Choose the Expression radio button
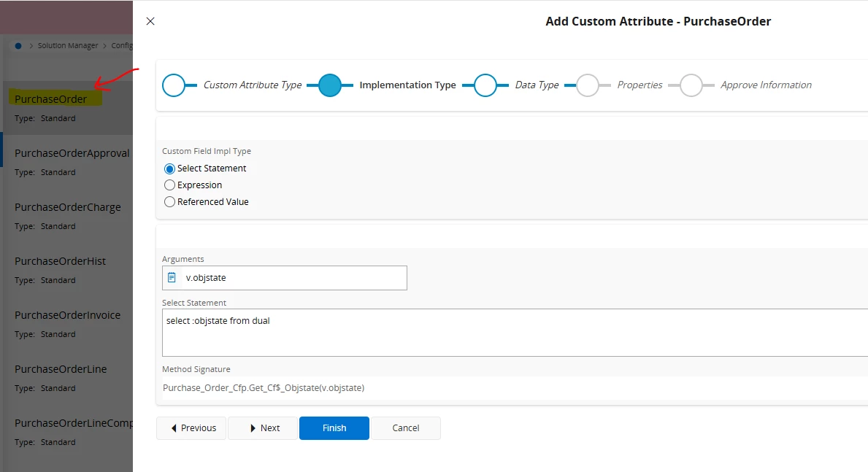 click(x=170, y=185)
